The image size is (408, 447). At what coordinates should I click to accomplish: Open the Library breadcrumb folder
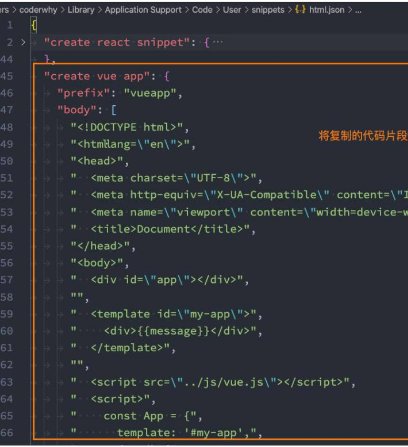click(81, 10)
